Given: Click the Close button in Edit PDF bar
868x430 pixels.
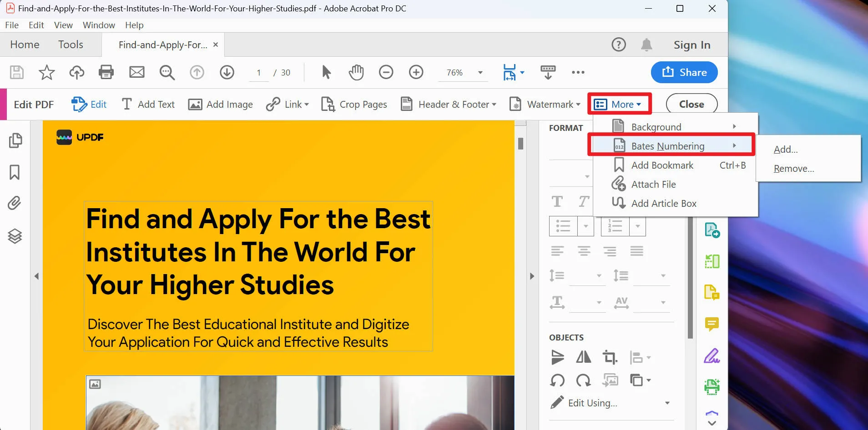Looking at the screenshot, I should (x=691, y=105).
